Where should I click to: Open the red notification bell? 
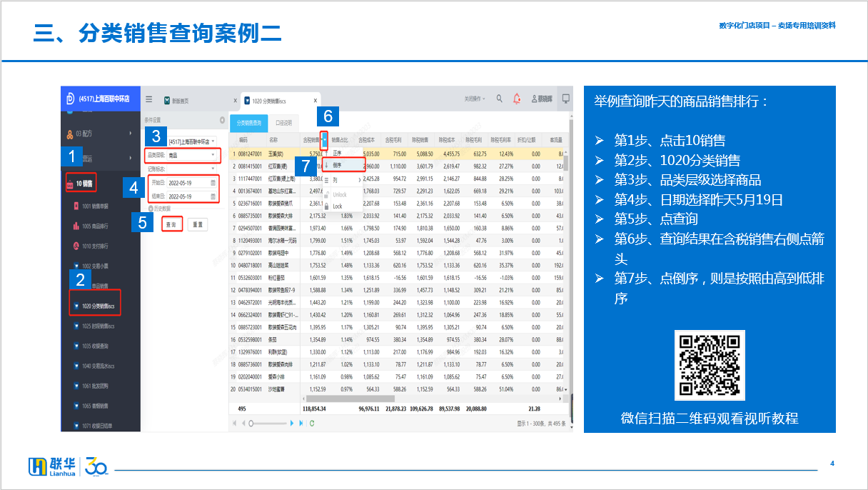pyautogui.click(x=517, y=99)
